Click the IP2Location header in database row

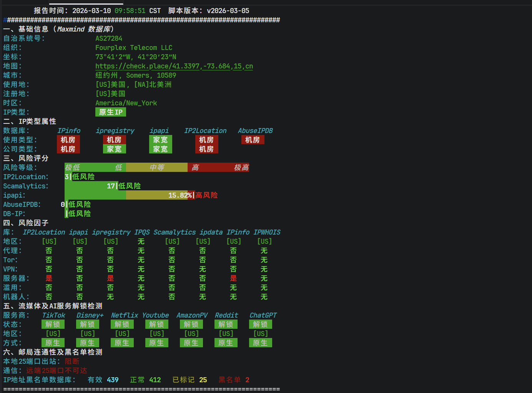205,131
